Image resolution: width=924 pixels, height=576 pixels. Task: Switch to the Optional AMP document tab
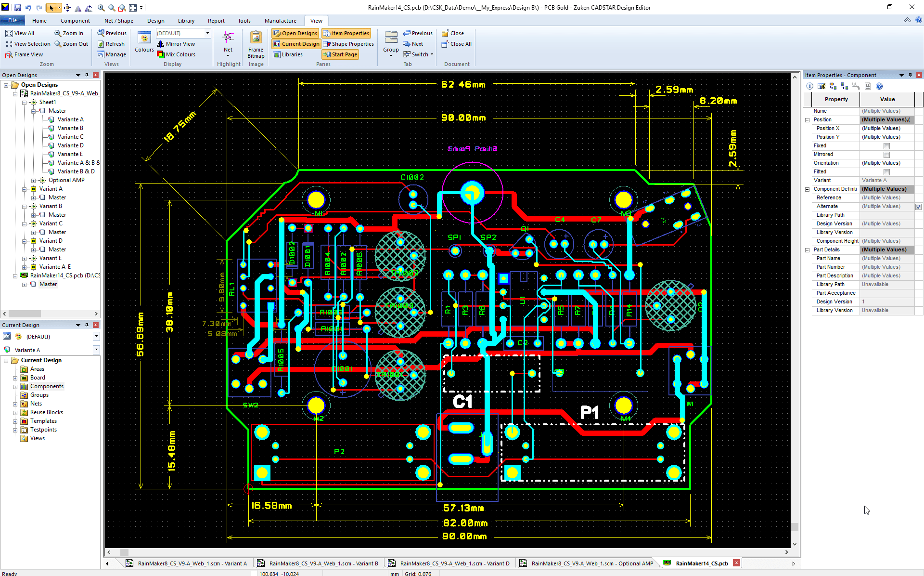tap(587, 563)
